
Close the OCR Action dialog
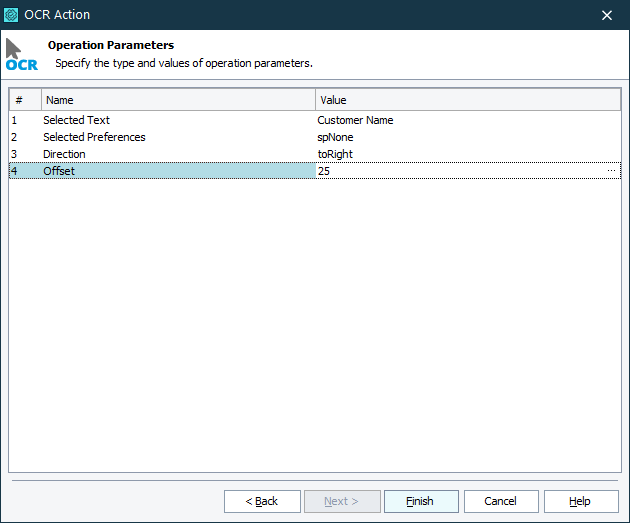coord(607,14)
